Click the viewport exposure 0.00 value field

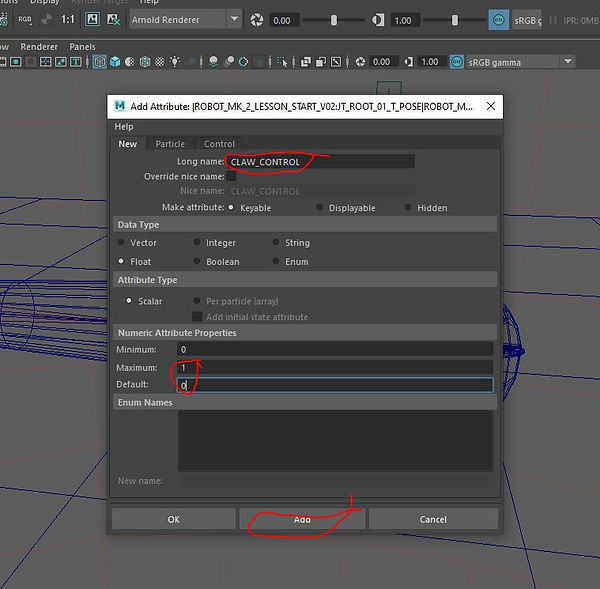click(383, 62)
